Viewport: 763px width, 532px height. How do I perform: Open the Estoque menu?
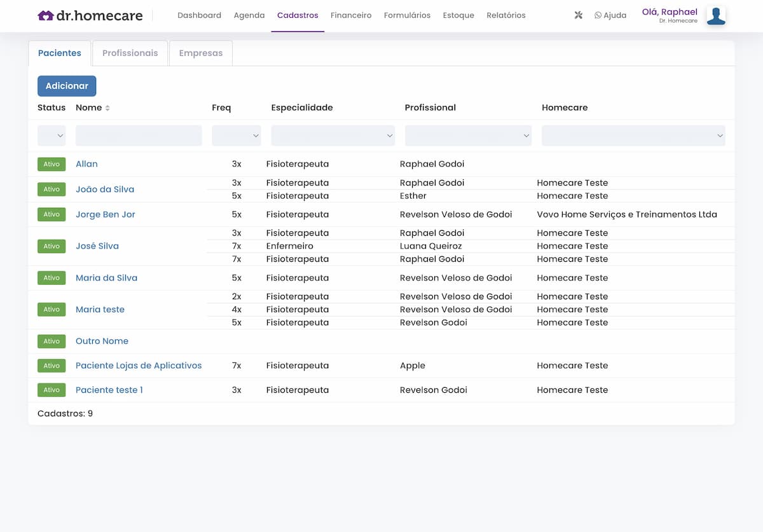[458, 15]
